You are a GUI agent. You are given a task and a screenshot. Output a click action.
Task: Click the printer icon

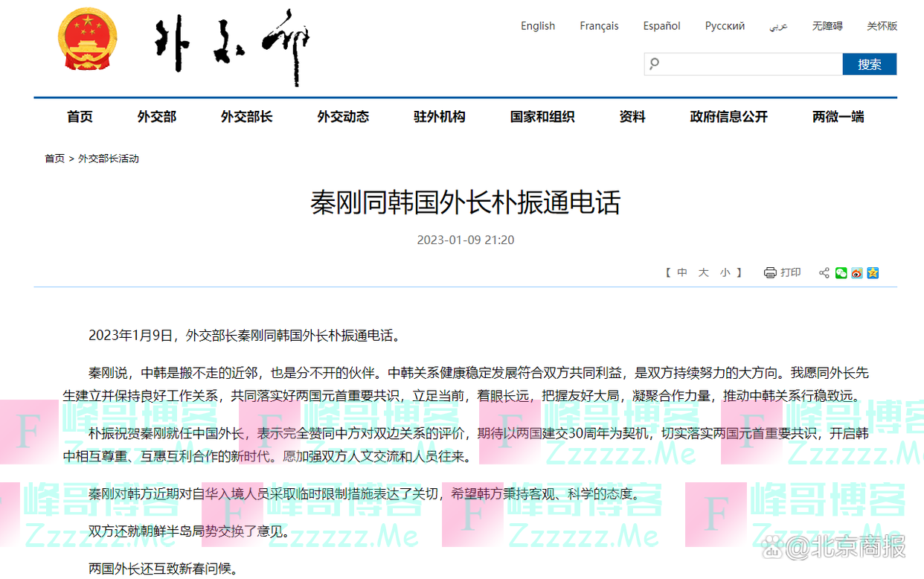pyautogui.click(x=770, y=273)
